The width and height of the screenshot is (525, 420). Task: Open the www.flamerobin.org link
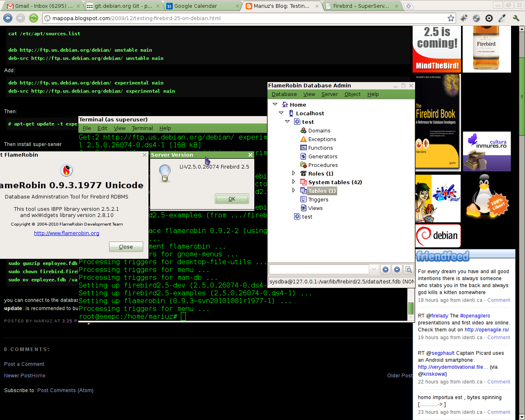[x=66, y=233]
